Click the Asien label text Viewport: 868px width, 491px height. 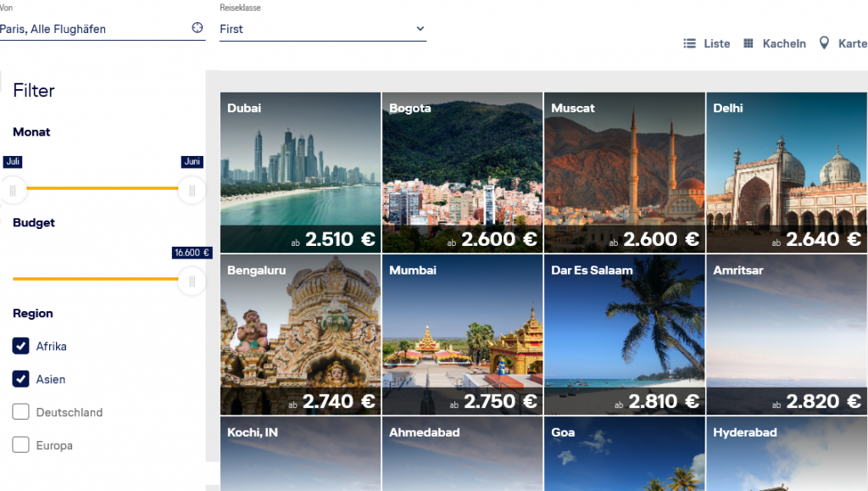51,380
